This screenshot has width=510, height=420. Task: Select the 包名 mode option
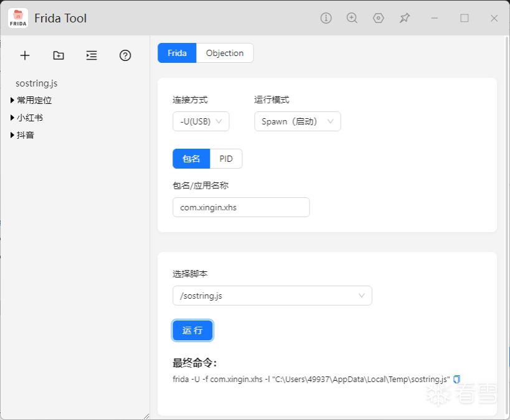pos(191,159)
